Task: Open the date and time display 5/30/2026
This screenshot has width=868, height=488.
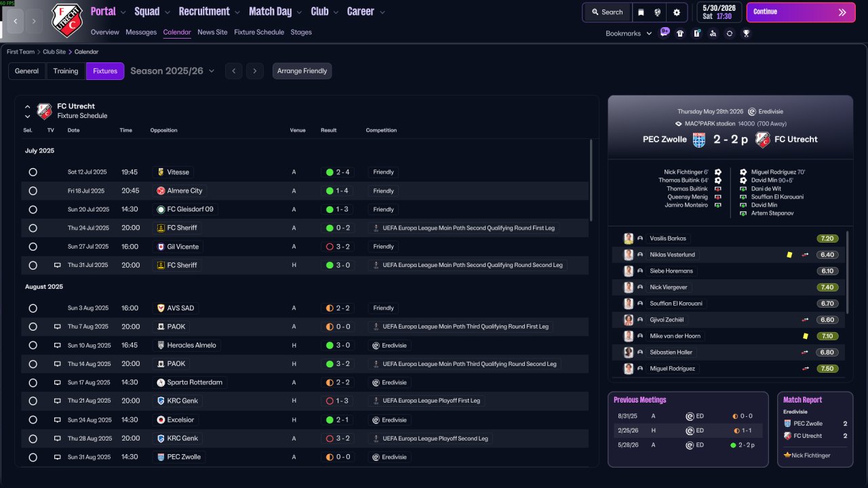Action: tap(719, 12)
